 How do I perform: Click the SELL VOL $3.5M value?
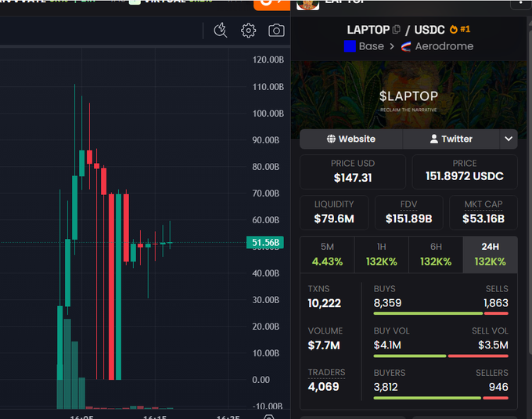[x=493, y=345]
